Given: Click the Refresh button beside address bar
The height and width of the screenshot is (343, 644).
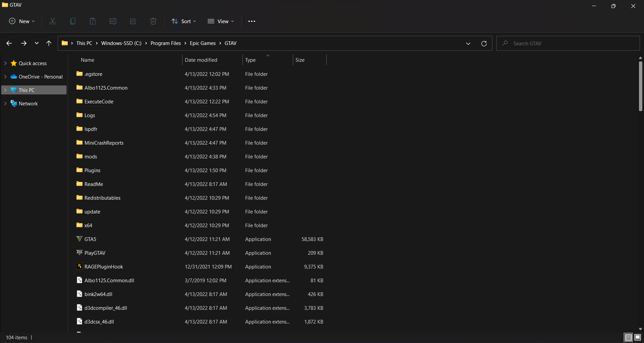Looking at the screenshot, I should pyautogui.click(x=484, y=44).
